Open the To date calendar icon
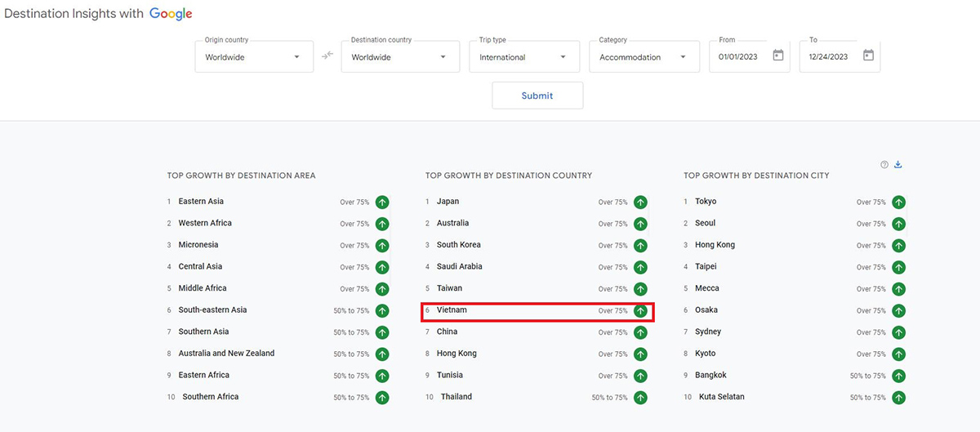The image size is (980, 432). pos(868,56)
